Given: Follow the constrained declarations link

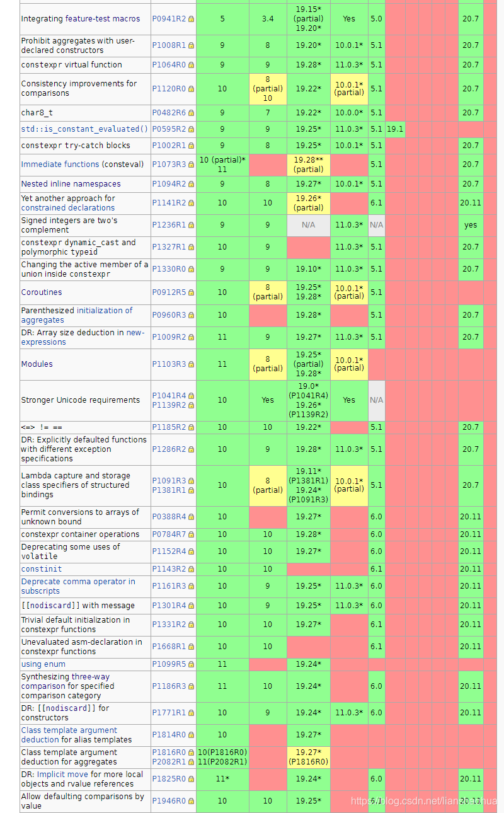Looking at the screenshot, I should (x=68, y=208).
